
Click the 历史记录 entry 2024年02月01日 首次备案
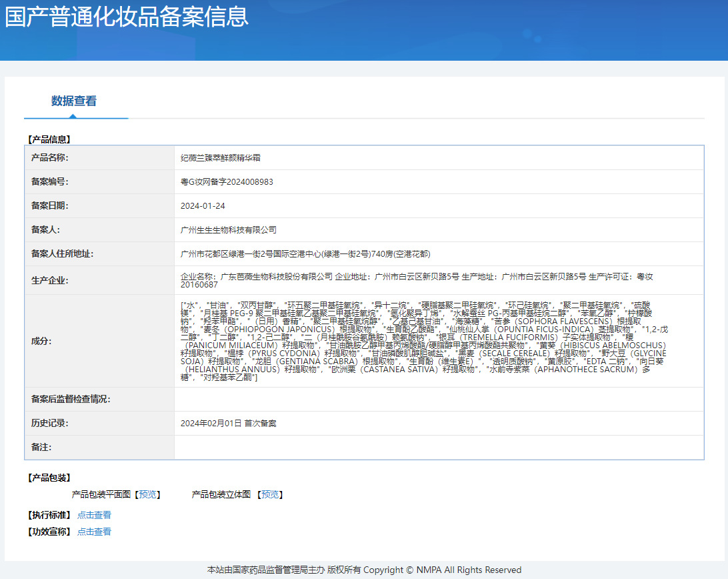228,424
